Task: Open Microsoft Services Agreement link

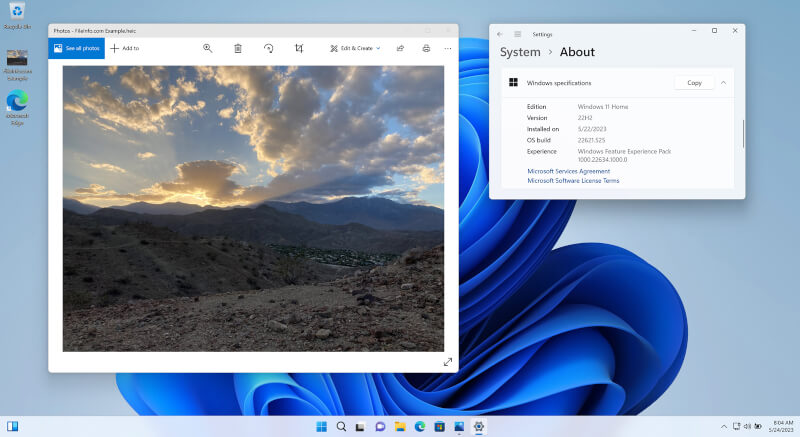Action: coord(568,171)
